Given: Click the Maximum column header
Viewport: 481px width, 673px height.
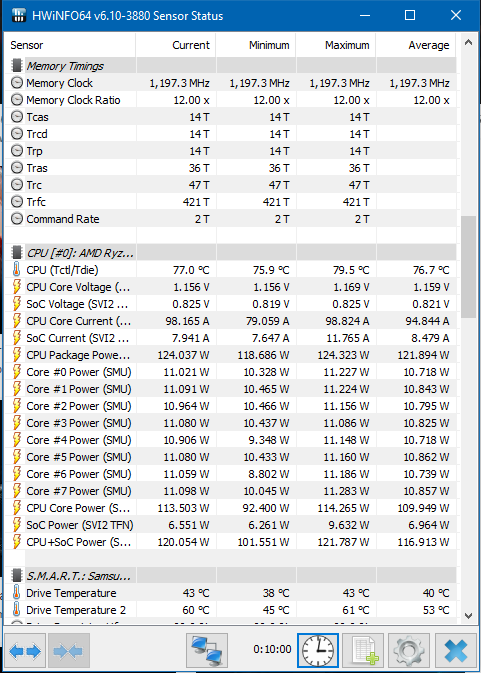Looking at the screenshot, I should pyautogui.click(x=336, y=45).
